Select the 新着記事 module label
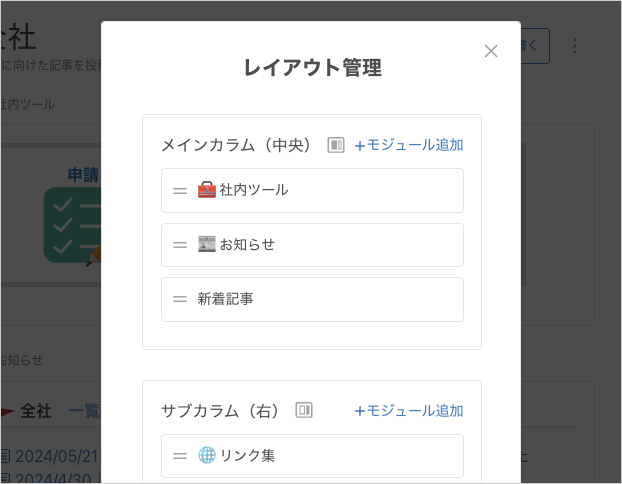The width and height of the screenshot is (622, 484). [x=226, y=299]
